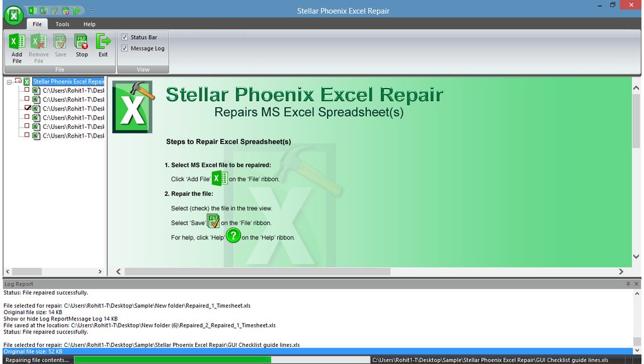The image size is (644, 364).
Task: Toggle the root Stellar Phoenix Excel Repair checkbox
Action: (x=18, y=81)
